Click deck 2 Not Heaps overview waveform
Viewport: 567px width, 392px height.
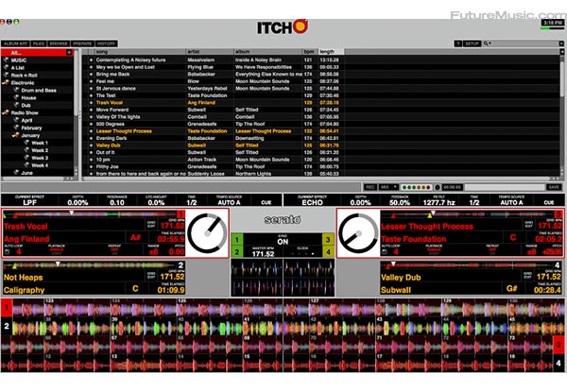90,265
